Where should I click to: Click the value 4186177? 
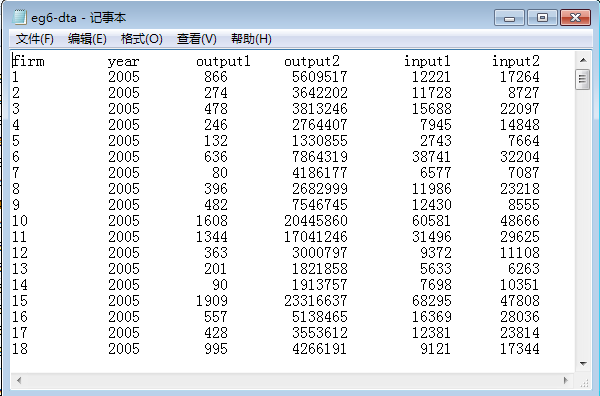point(320,173)
